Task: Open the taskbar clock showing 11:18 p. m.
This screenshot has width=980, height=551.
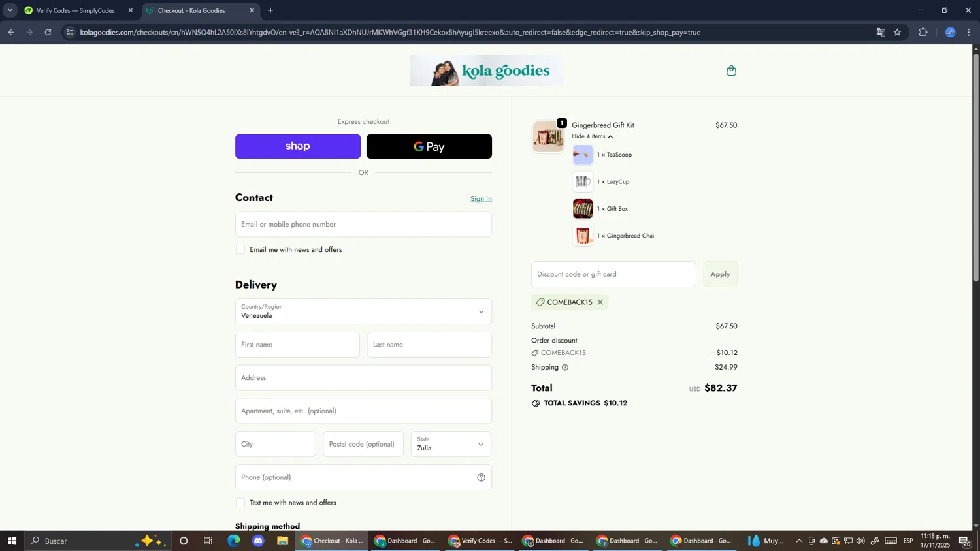Action: tap(936, 541)
